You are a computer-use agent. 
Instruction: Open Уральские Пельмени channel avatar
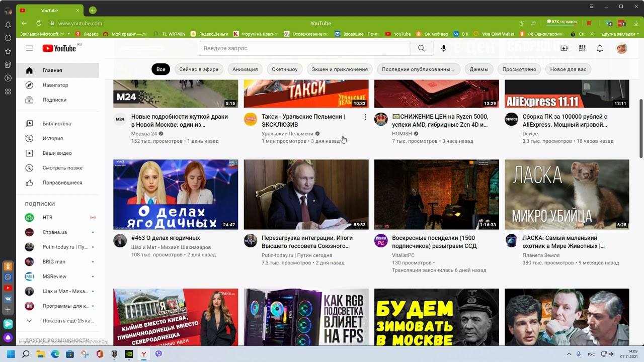251,119
